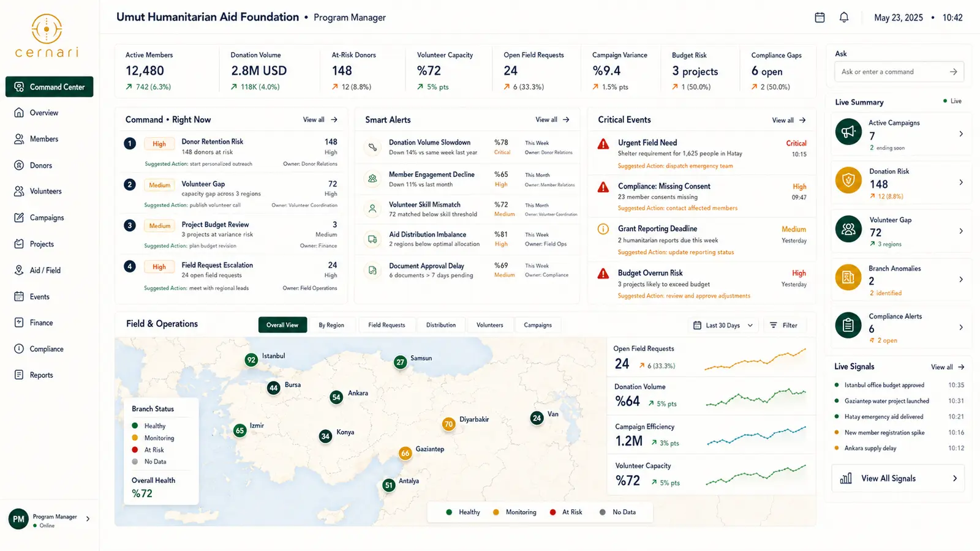Click the Donor Retention Risk title

point(213,141)
